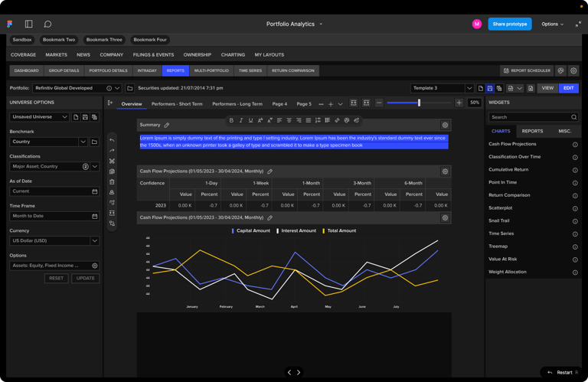Screen dimensions: 588x382
Task: Click the undo arrow in vertical toolbar
Action: pyautogui.click(x=112, y=140)
